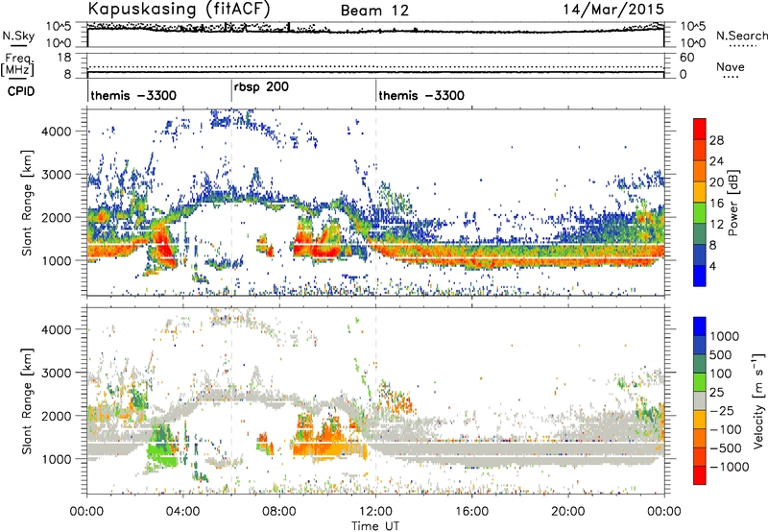Click the '12:00' time axis tick label
The height and width of the screenshot is (532, 768).
click(x=375, y=512)
